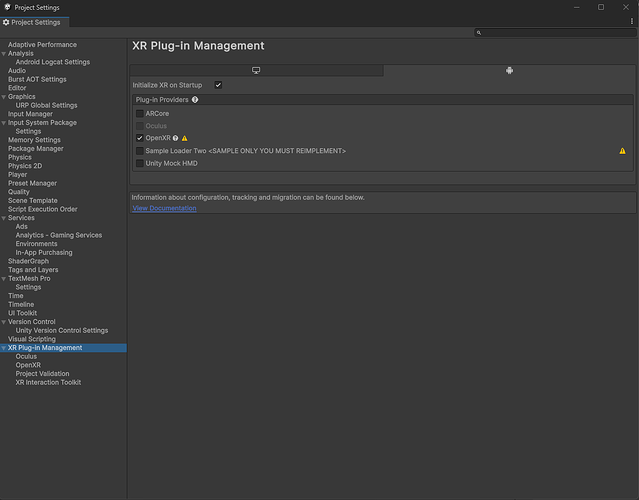Open the View Documentation link
This screenshot has height=500, width=639.
click(x=164, y=208)
